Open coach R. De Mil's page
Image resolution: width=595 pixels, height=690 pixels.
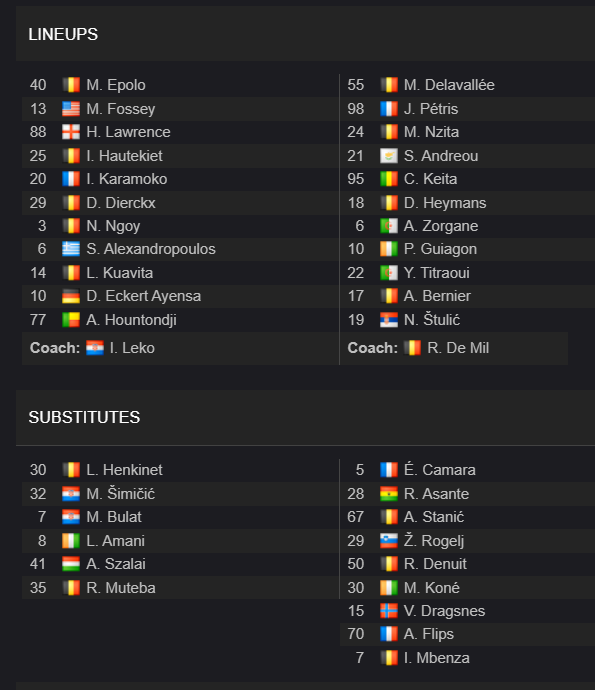tap(458, 348)
